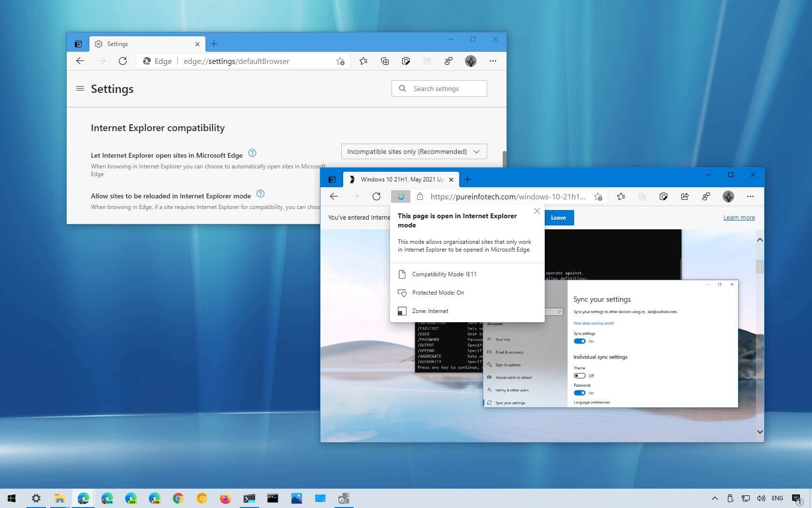Image resolution: width=812 pixels, height=508 pixels.
Task: Go back in the Settings Edge window
Action: pos(80,61)
